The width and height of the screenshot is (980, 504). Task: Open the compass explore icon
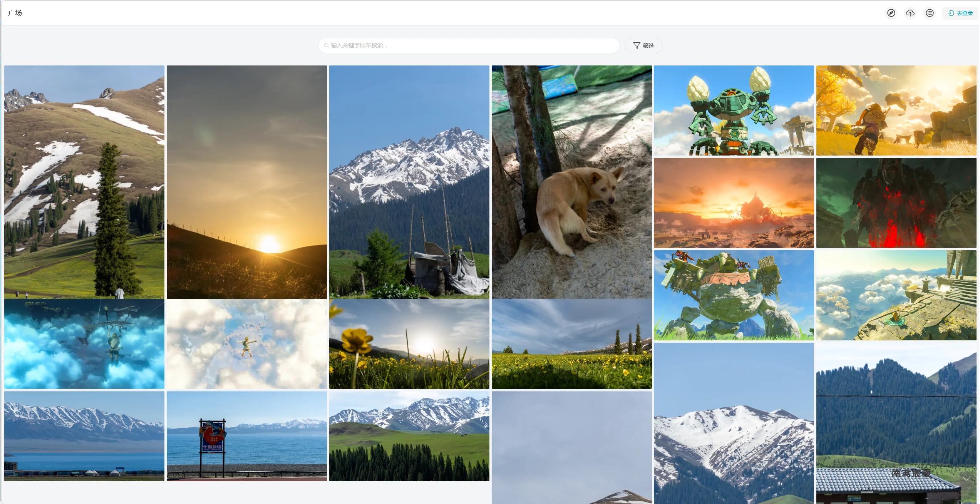click(891, 13)
